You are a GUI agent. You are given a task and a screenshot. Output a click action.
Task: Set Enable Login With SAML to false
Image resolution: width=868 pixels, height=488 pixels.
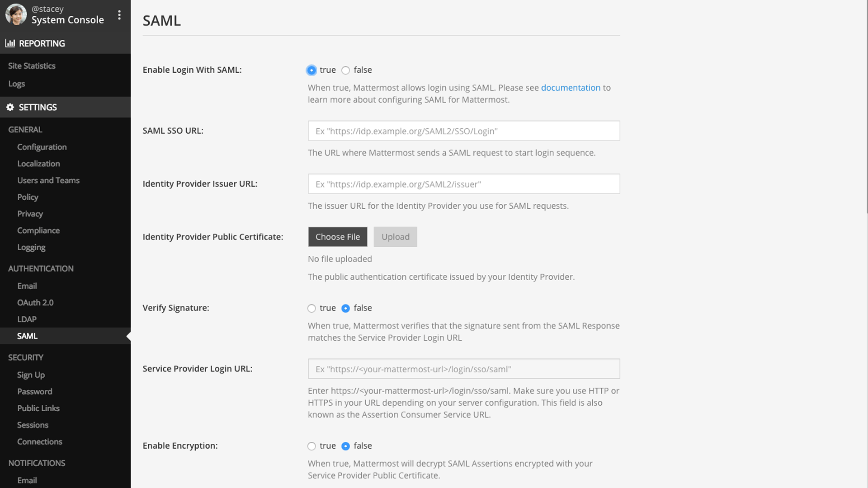point(346,70)
